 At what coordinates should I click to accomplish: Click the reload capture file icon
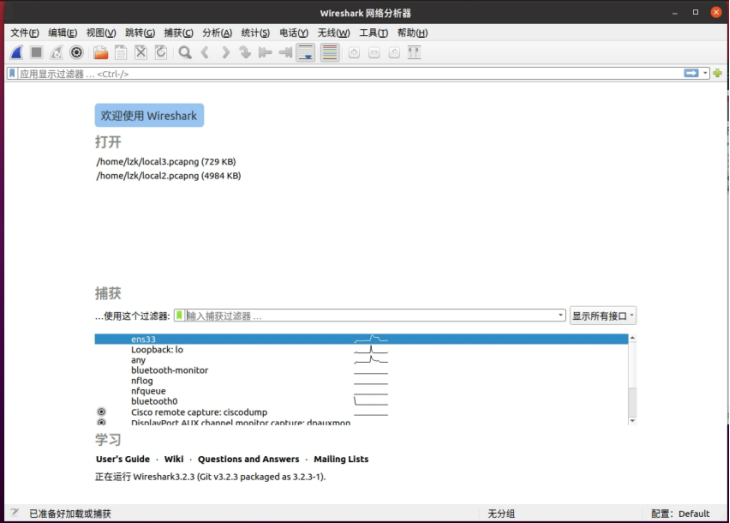(161, 53)
